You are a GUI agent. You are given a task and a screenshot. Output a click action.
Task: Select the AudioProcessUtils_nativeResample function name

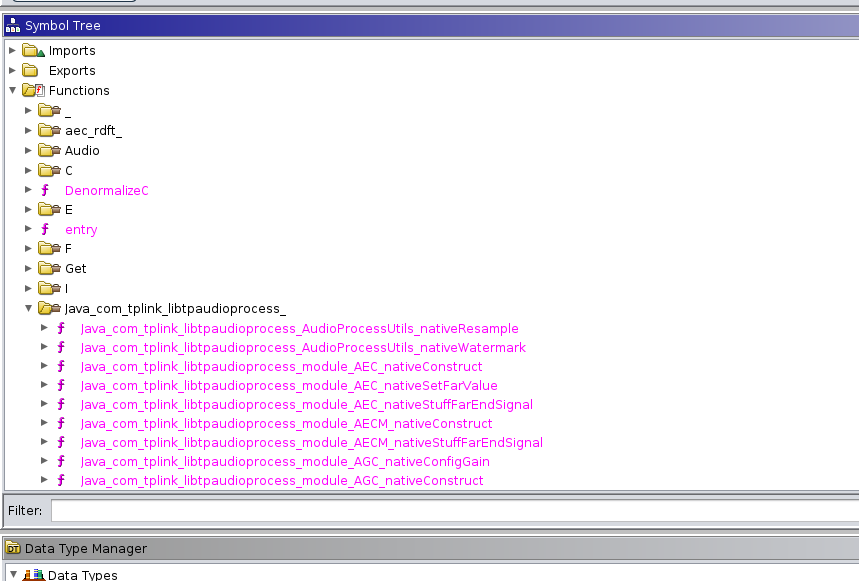[299, 329]
